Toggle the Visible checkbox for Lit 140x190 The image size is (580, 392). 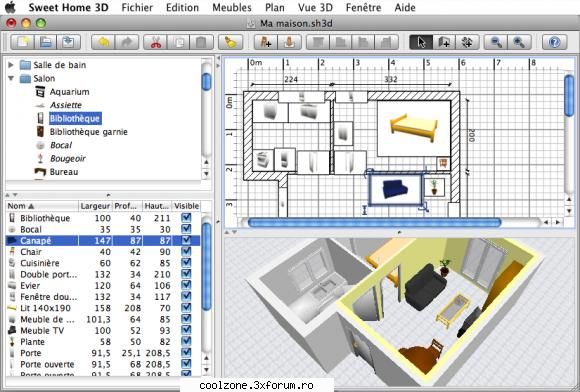(x=186, y=308)
